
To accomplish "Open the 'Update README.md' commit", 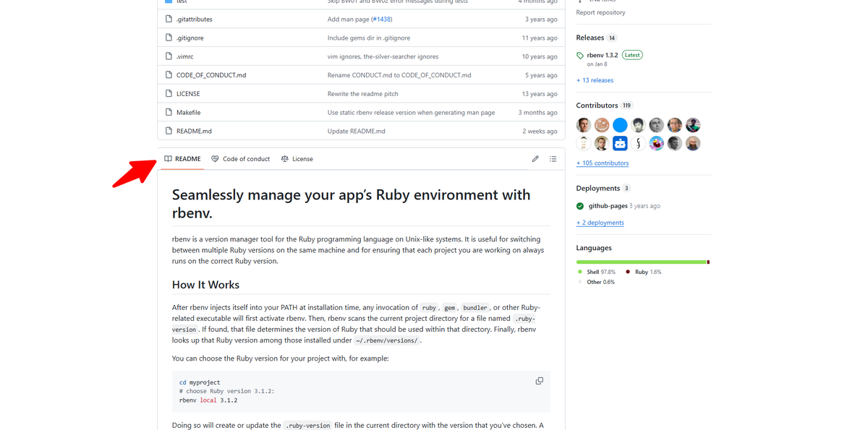I will (x=357, y=132).
